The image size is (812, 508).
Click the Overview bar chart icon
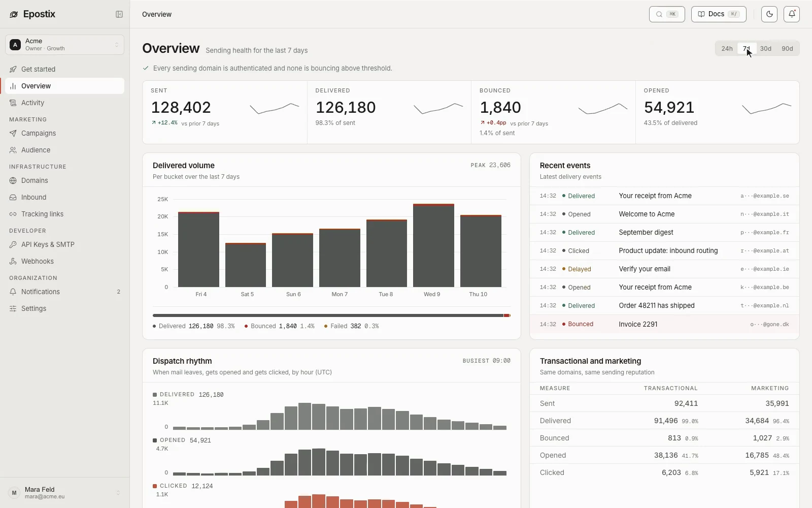pyautogui.click(x=13, y=86)
